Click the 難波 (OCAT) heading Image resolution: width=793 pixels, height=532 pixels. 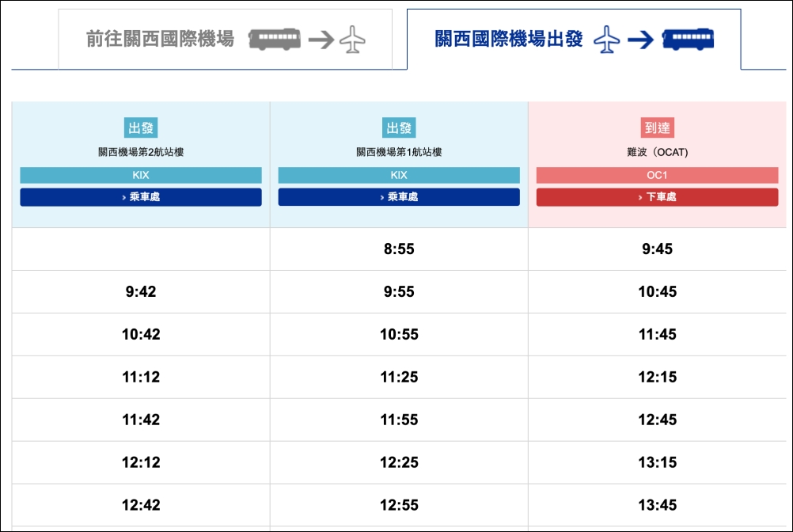pos(658,152)
